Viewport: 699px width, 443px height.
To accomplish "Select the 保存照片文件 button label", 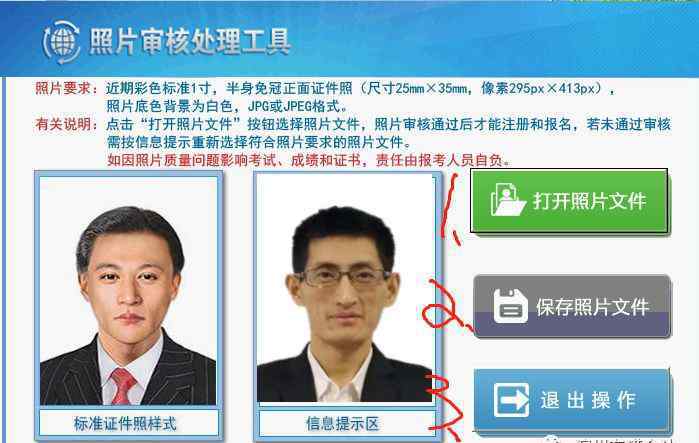I will (592, 308).
